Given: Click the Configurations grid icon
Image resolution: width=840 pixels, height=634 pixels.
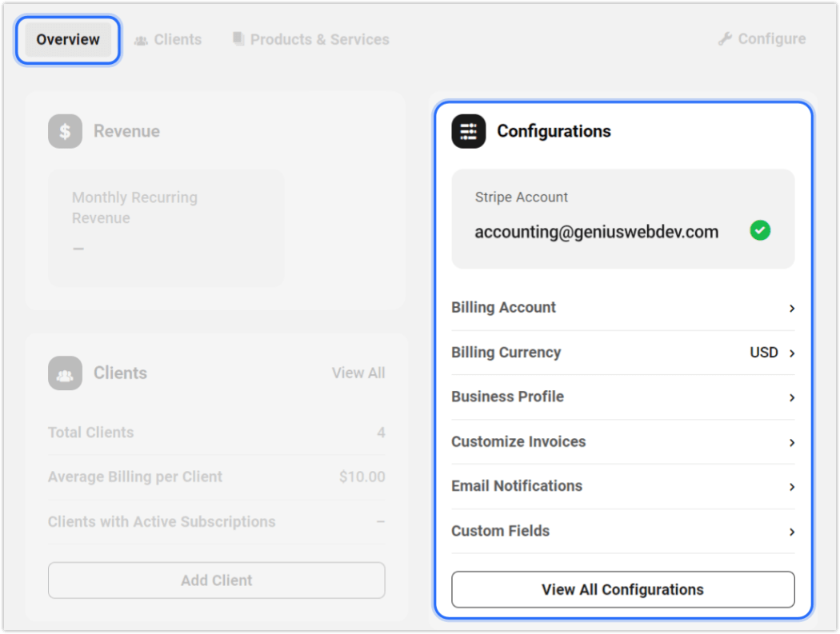Looking at the screenshot, I should coord(468,131).
